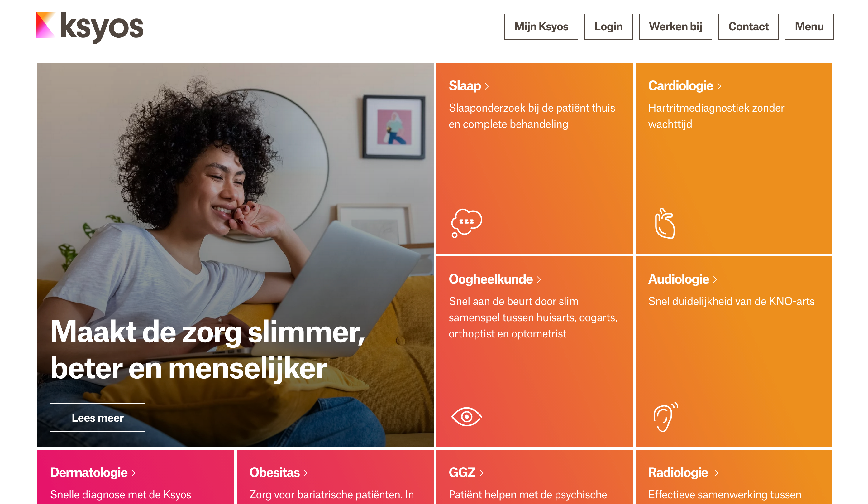
Task: Click the chevron arrow beside Slaap
Action: point(487,86)
